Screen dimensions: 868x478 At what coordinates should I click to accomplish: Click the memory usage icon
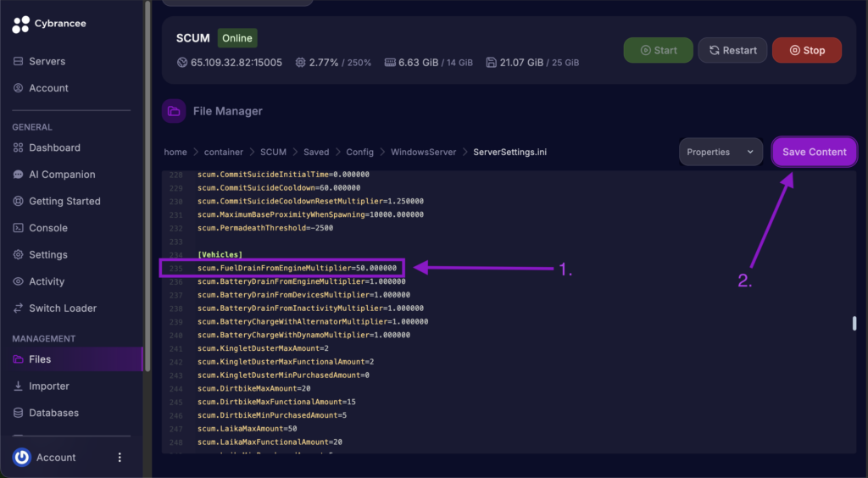(390, 63)
